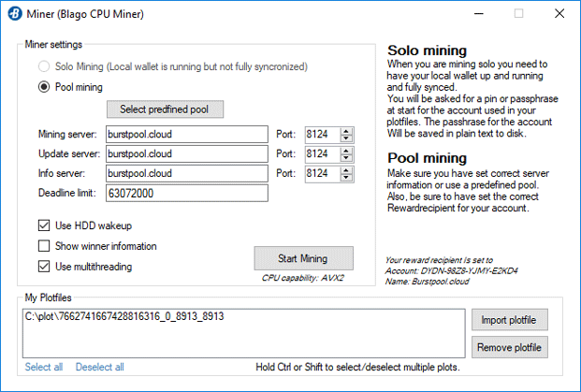This screenshot has height=392, width=581.
Task: Increase Info server port with up arrow
Action: tap(346, 170)
